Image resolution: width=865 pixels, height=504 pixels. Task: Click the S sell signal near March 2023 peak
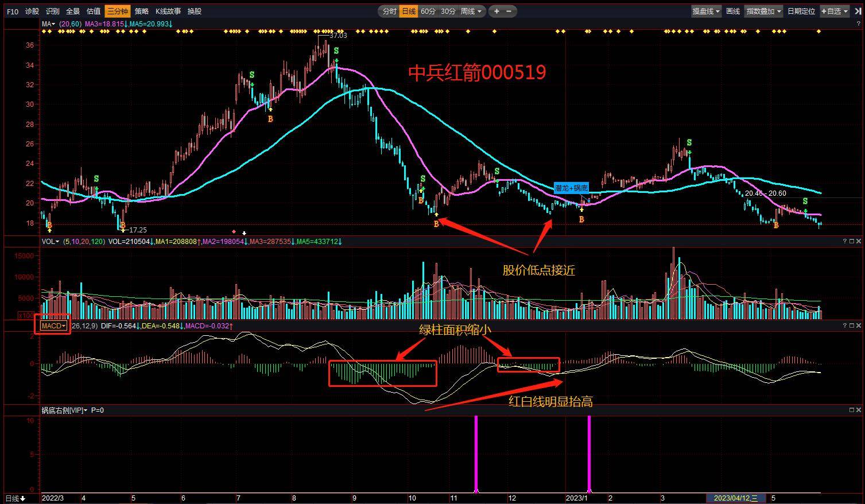[689, 143]
